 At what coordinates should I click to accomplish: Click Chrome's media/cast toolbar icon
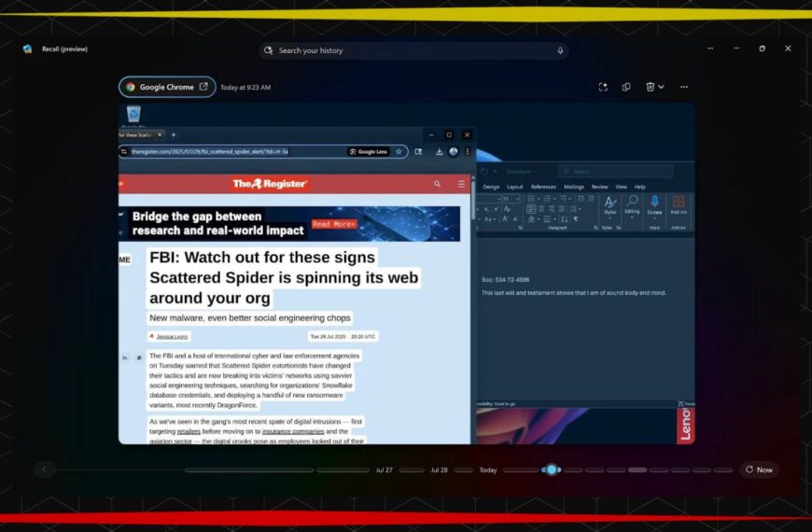[x=418, y=151]
